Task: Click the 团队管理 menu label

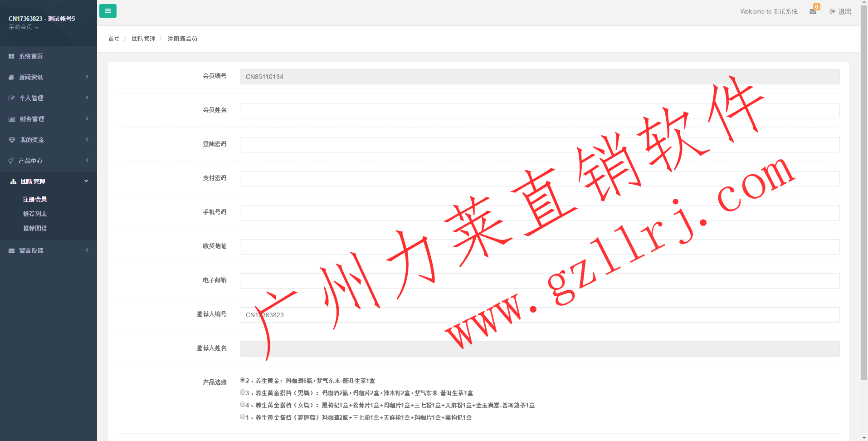Action: click(x=33, y=181)
